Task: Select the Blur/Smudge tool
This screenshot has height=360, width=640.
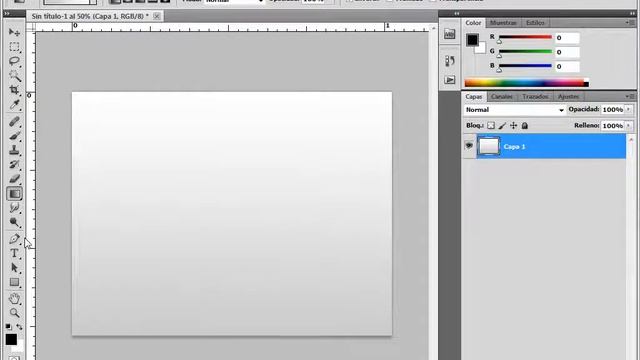Action: click(x=14, y=208)
